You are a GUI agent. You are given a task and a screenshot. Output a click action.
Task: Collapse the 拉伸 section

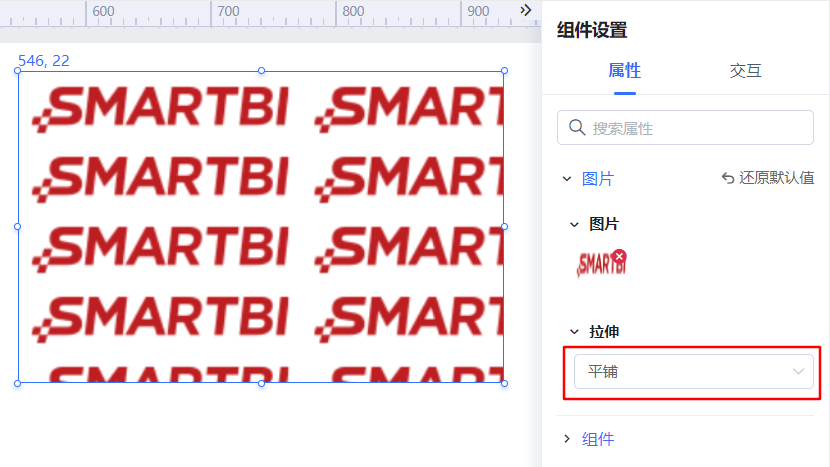pyautogui.click(x=574, y=332)
